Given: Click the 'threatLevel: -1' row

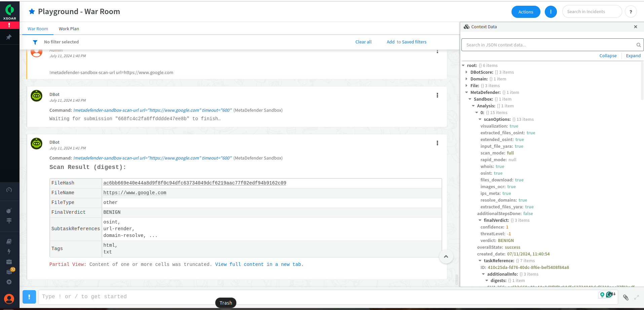Looking at the screenshot, I should tap(496, 234).
